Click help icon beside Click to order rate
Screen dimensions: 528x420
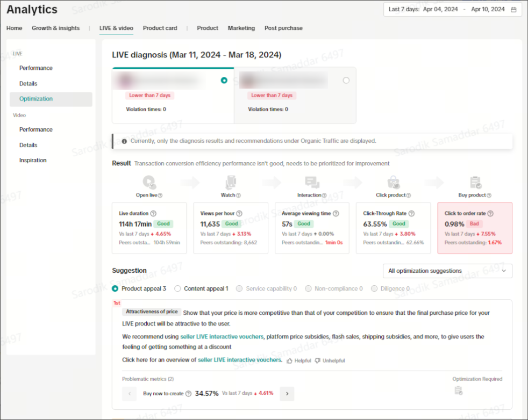(490, 213)
